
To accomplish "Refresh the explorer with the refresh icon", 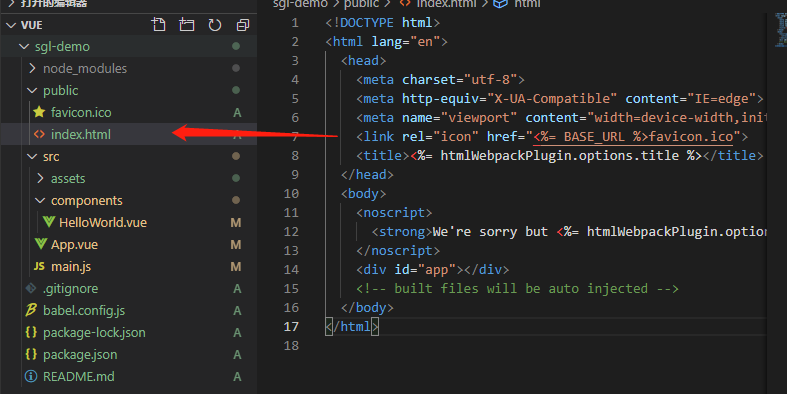I will 215,25.
